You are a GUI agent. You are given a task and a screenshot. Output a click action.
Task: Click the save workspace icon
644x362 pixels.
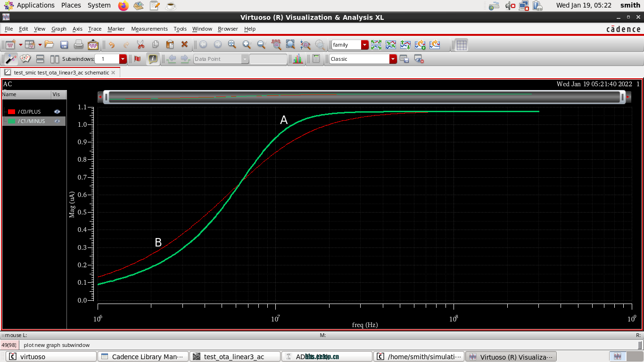coord(404,59)
